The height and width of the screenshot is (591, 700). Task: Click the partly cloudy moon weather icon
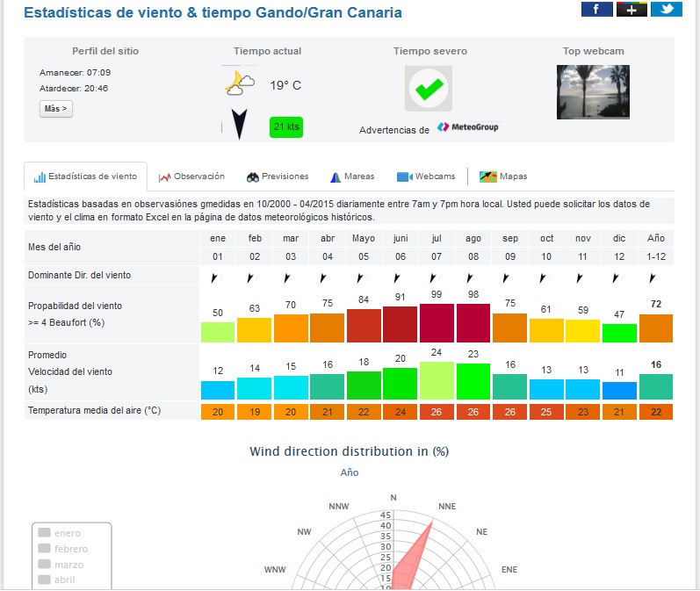tap(239, 84)
